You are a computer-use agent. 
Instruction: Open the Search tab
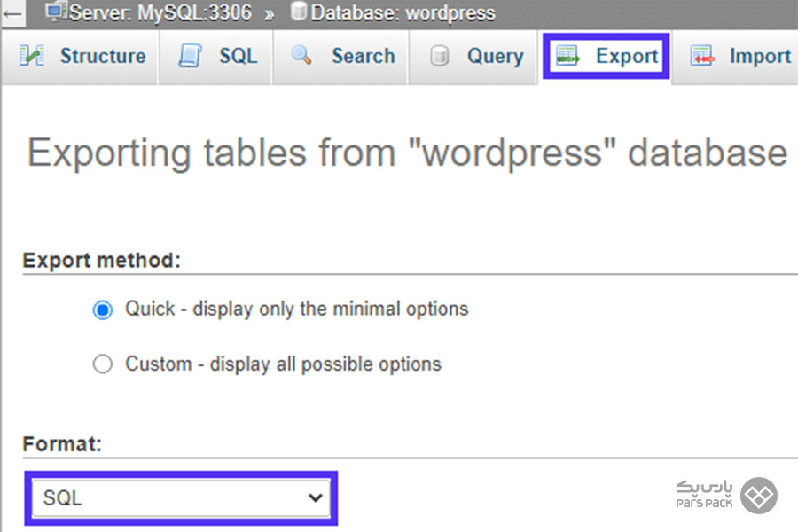click(x=341, y=57)
